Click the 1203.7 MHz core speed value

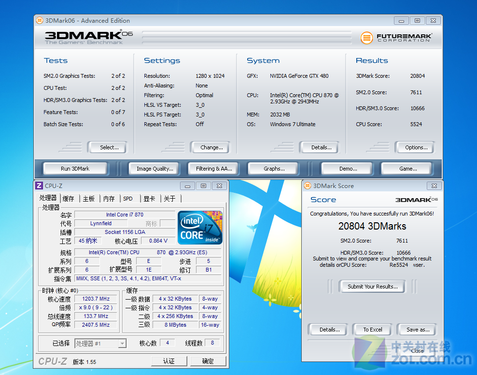(96, 299)
